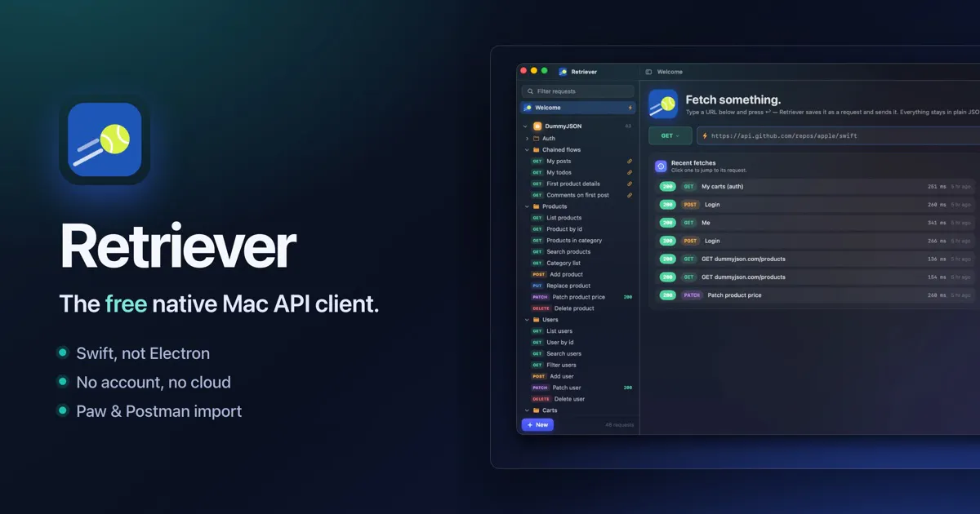Open the Patch product price recent fetch
Viewport: 980px width, 514px height.
pos(815,295)
